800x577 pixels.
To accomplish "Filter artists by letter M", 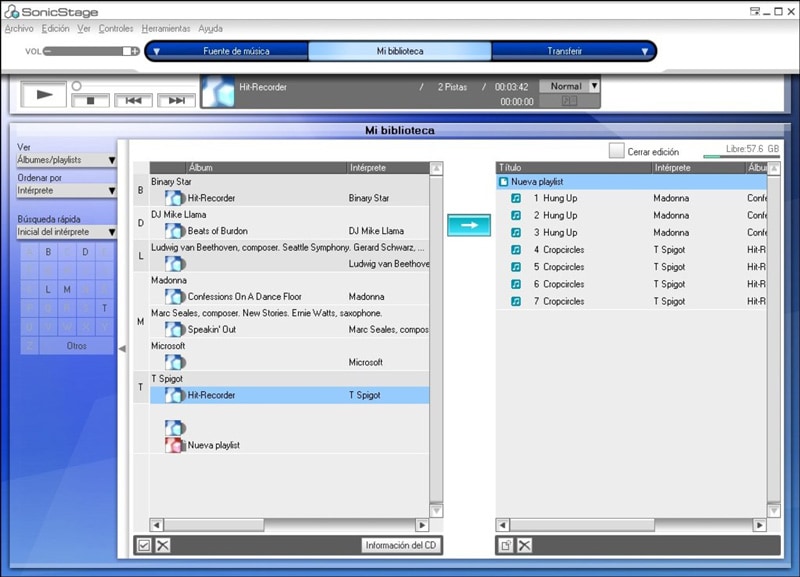I will coord(67,289).
